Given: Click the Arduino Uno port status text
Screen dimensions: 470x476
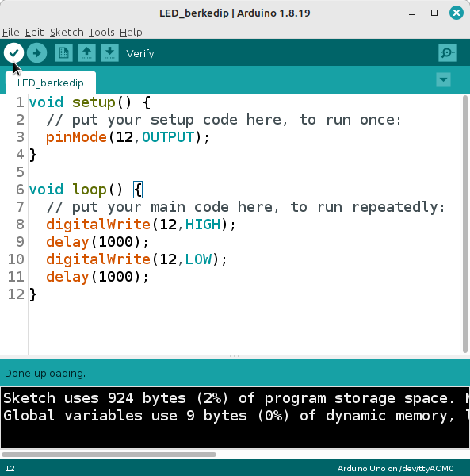Looking at the screenshot, I should [x=395, y=468].
